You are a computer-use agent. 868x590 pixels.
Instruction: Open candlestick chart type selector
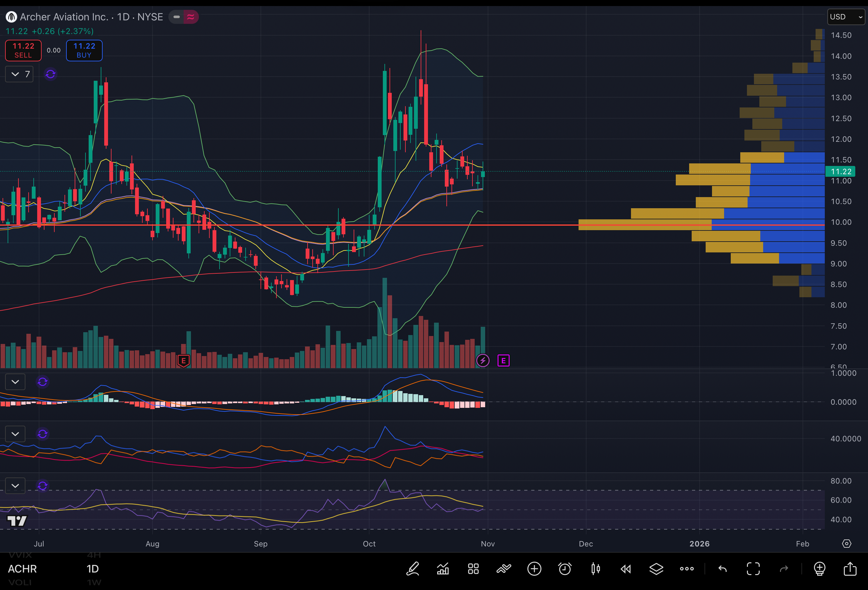(595, 569)
